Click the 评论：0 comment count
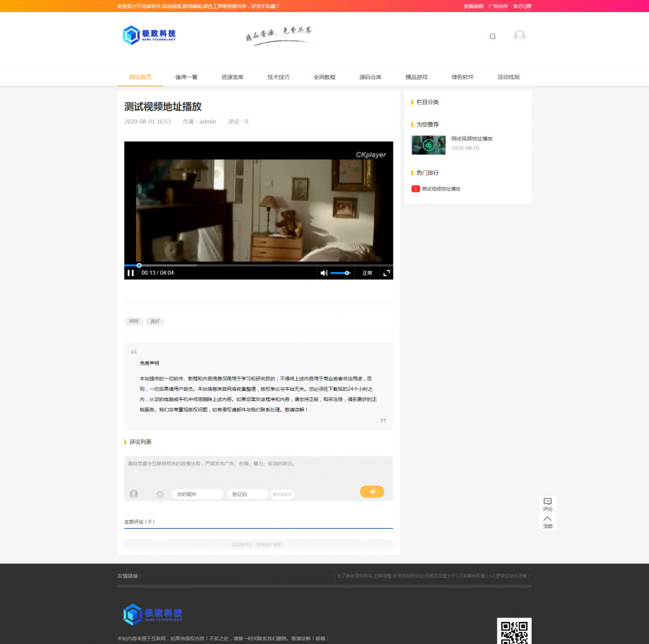This screenshot has width=649, height=644. pos(238,121)
